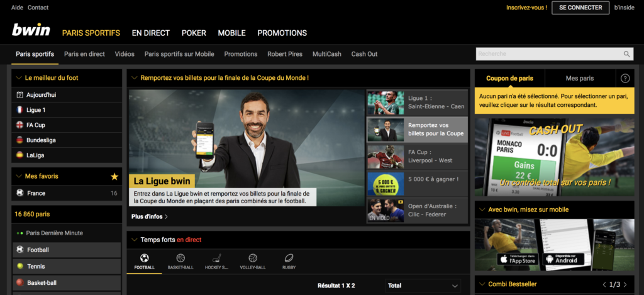Click the Aujourd'hui calendar icon
644x295 pixels.
click(19, 95)
